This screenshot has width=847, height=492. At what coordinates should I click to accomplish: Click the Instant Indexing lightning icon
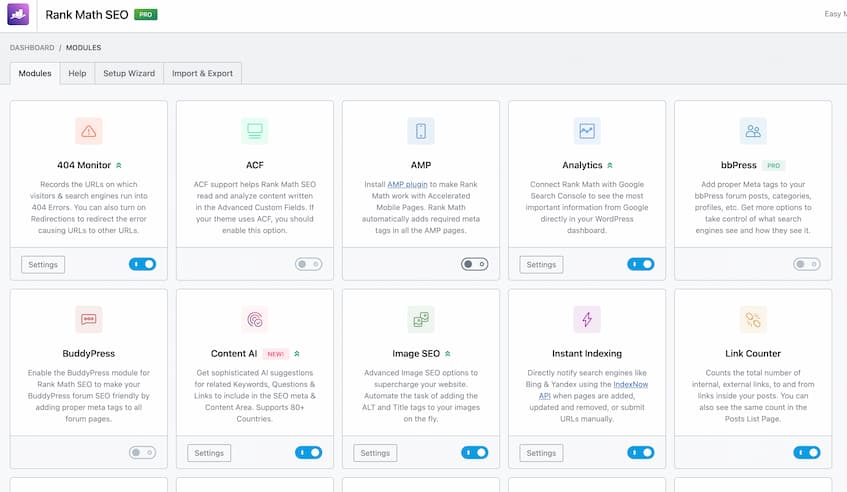[587, 319]
